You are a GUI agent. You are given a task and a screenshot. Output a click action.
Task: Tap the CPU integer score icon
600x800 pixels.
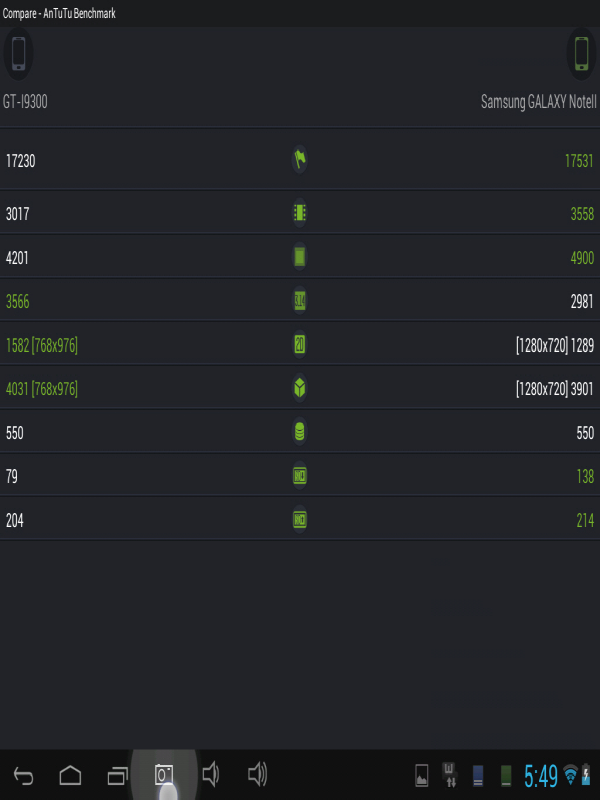click(x=299, y=257)
